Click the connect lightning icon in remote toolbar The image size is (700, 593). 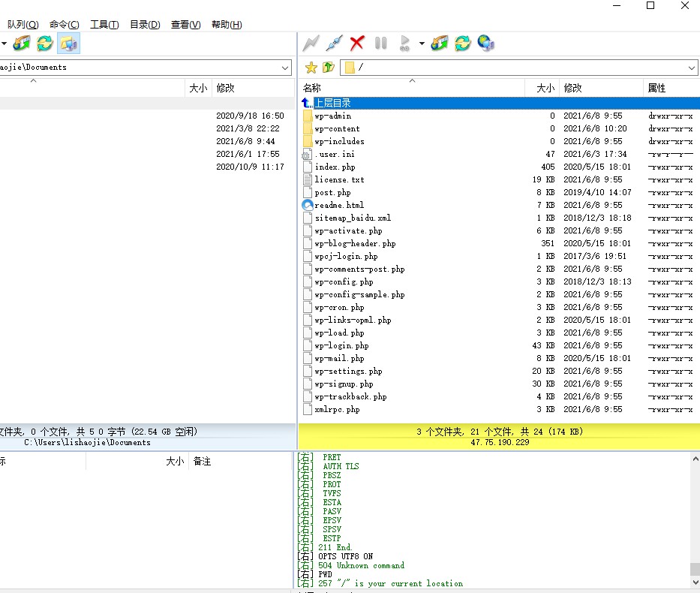click(x=311, y=44)
